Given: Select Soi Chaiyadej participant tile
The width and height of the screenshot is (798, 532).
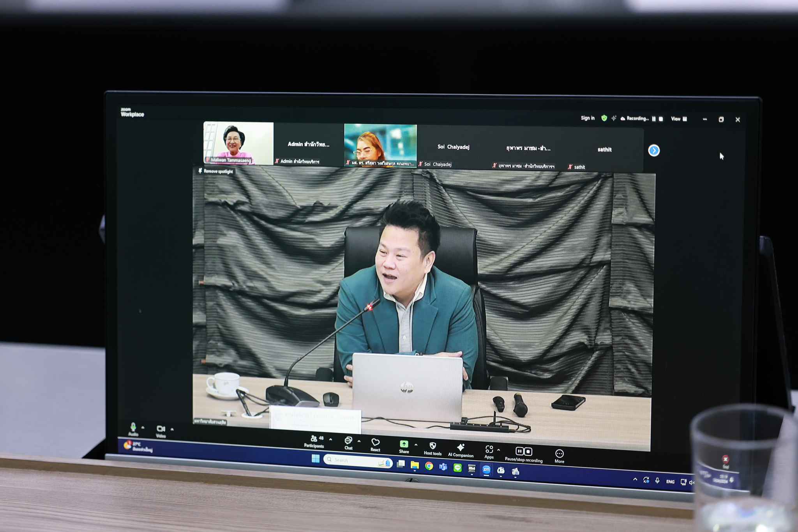Looking at the screenshot, I should [453, 147].
